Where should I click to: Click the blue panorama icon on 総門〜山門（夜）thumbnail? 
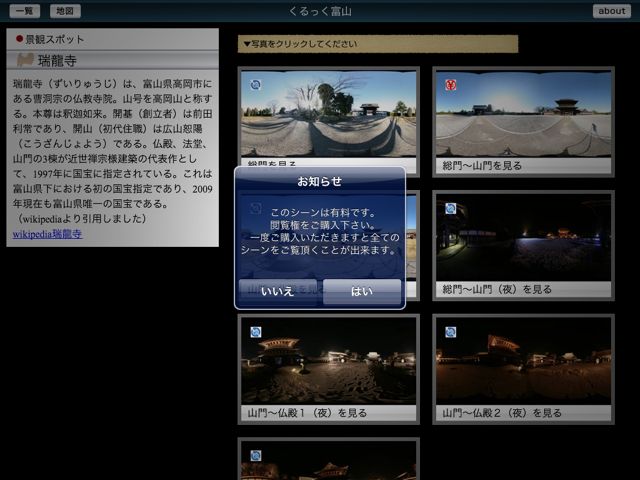[451, 208]
